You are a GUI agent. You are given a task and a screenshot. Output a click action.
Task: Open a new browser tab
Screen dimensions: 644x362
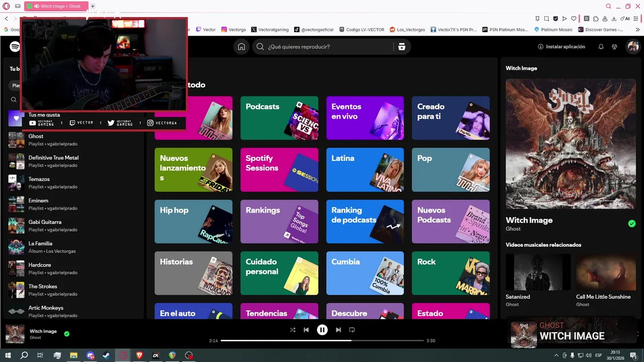click(93, 6)
